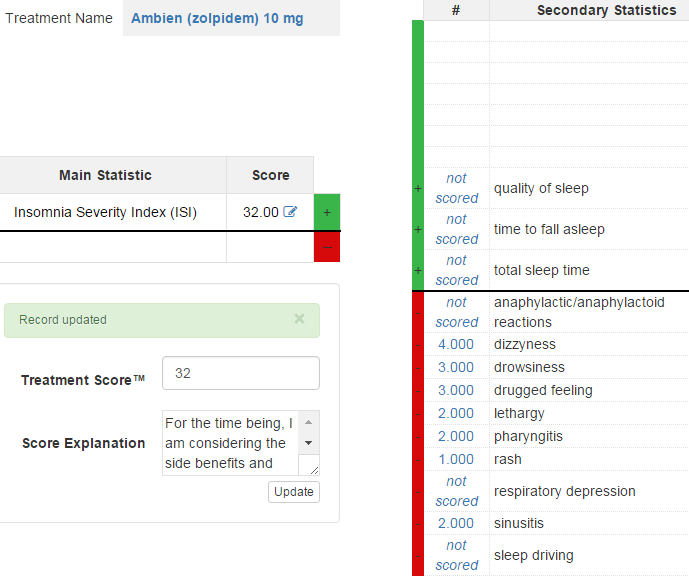Click the 3.000 score for drowsiness
Image resolution: width=689 pixels, height=581 pixels.
[456, 367]
